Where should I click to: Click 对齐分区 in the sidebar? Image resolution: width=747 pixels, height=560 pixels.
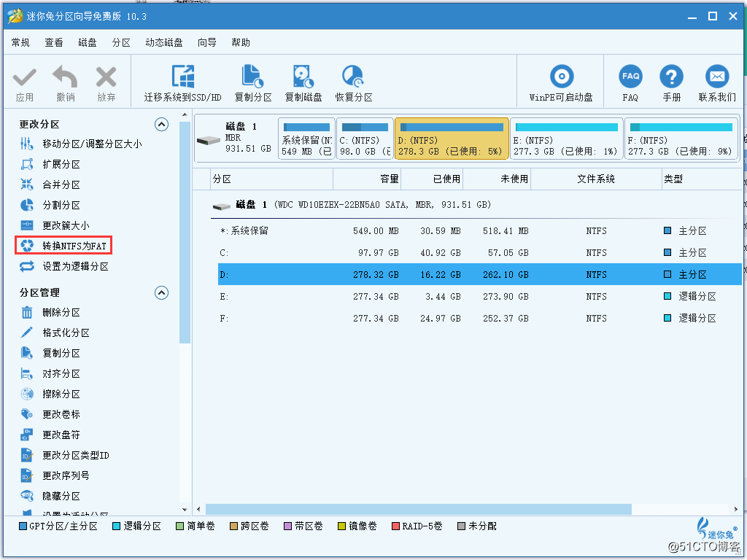point(50,374)
